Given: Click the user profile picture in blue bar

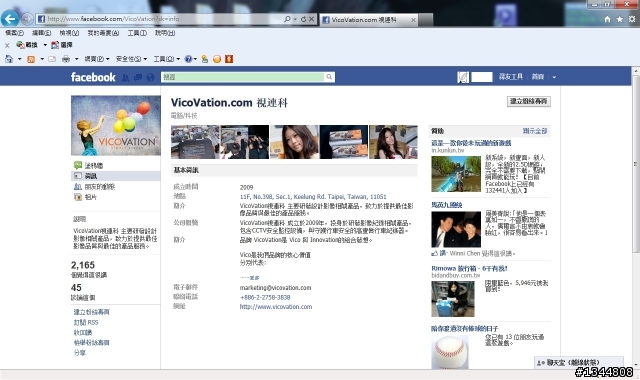Looking at the screenshot, I should click(x=463, y=77).
